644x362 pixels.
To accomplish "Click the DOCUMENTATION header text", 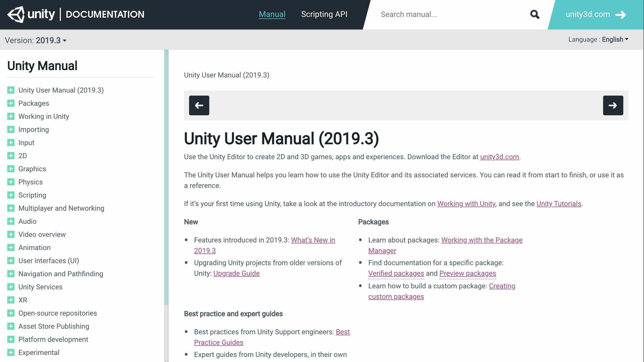I will coord(105,14).
